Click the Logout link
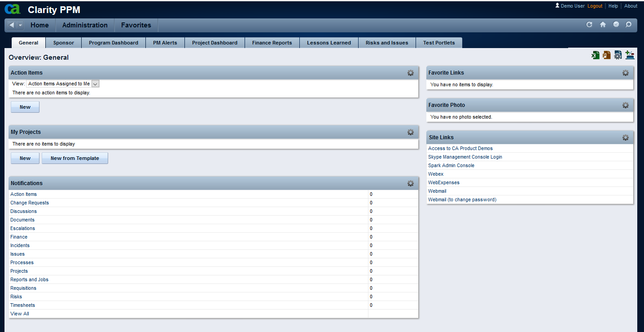The image size is (644, 332). coord(595,6)
